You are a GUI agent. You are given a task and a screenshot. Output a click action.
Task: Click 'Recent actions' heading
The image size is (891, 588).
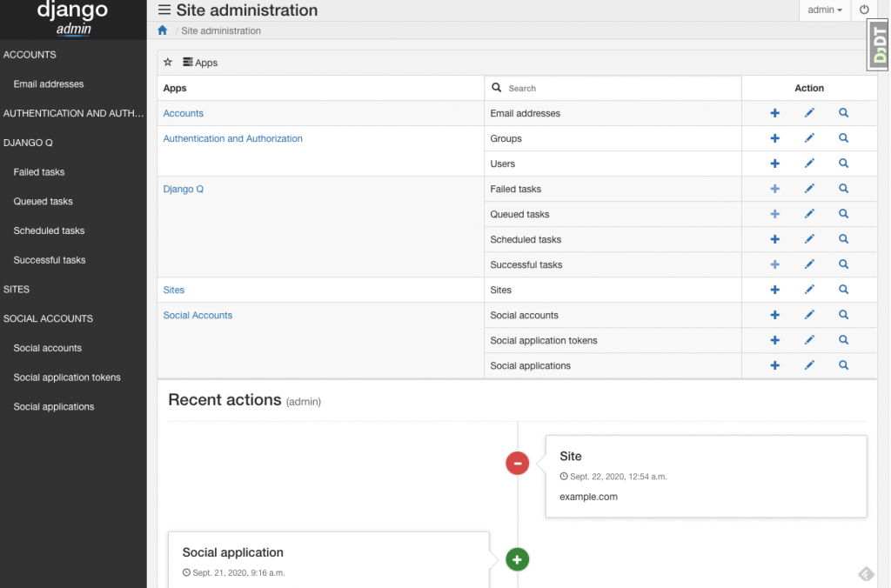(224, 400)
